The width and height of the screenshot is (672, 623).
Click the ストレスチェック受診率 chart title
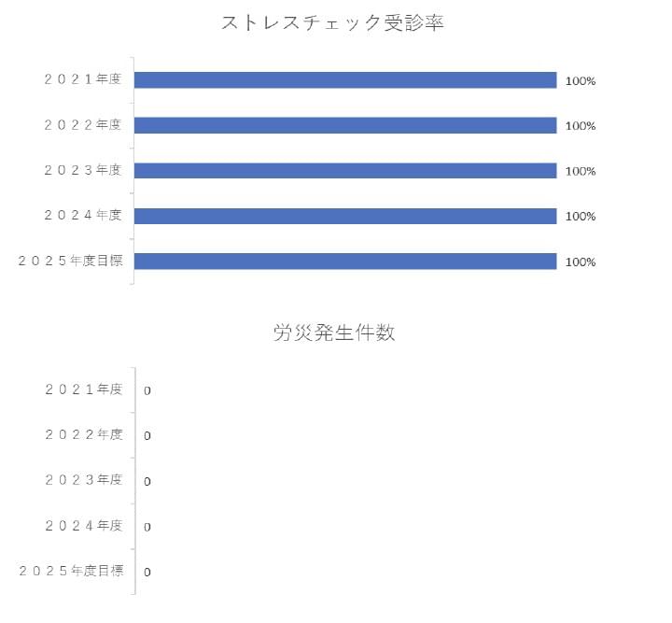tap(331, 24)
